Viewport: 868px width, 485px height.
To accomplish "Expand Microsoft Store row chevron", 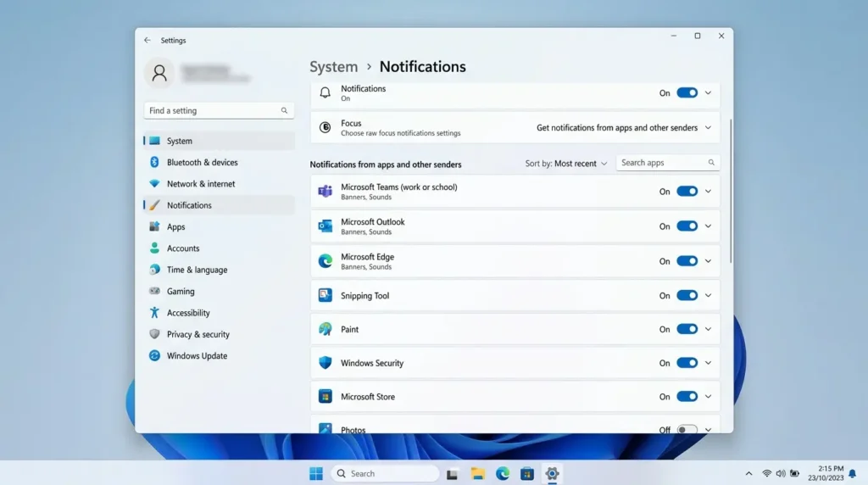I will coord(708,397).
